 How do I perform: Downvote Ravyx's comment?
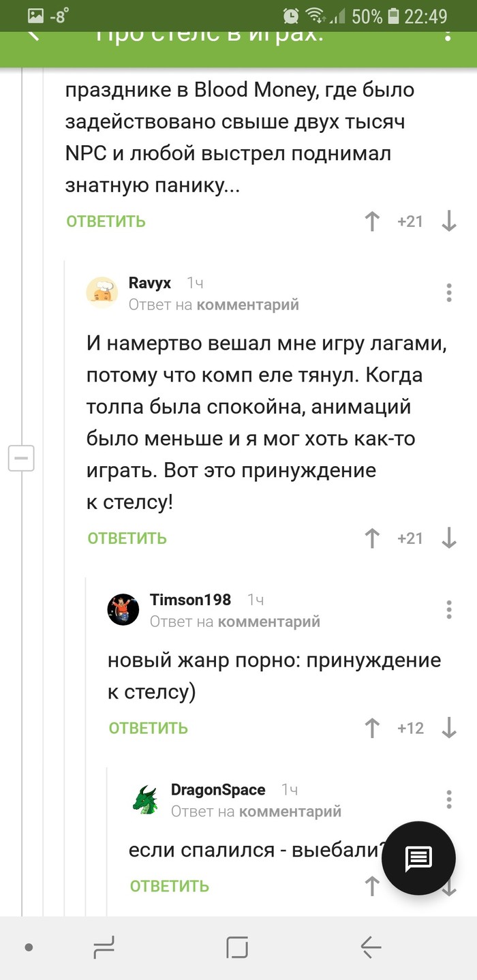449,538
